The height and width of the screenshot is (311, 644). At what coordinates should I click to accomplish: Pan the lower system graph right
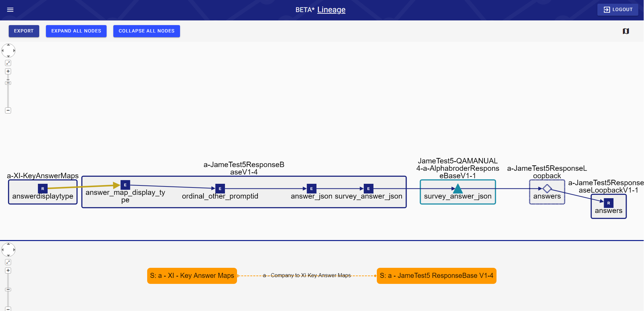click(14, 250)
